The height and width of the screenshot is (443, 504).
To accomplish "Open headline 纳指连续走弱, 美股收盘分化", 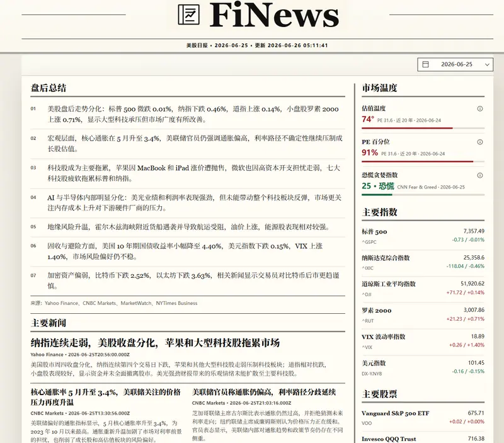I will [155, 343].
